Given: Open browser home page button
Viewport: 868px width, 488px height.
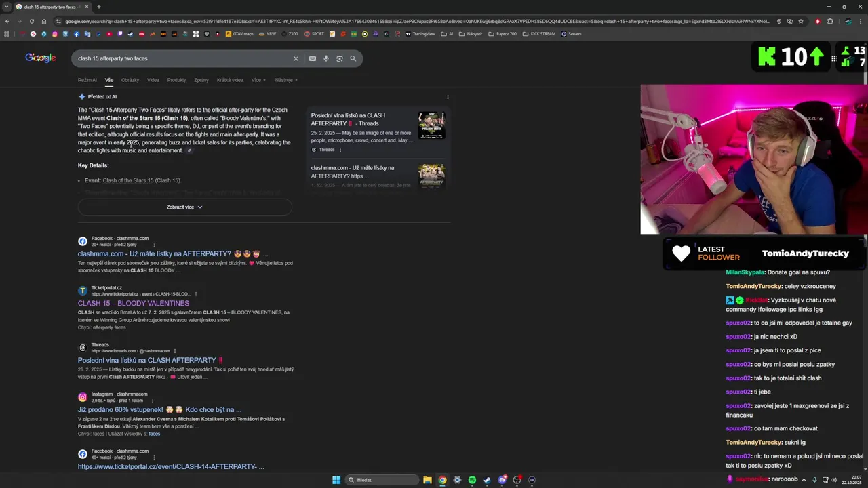Looking at the screenshot, I should click(44, 21).
